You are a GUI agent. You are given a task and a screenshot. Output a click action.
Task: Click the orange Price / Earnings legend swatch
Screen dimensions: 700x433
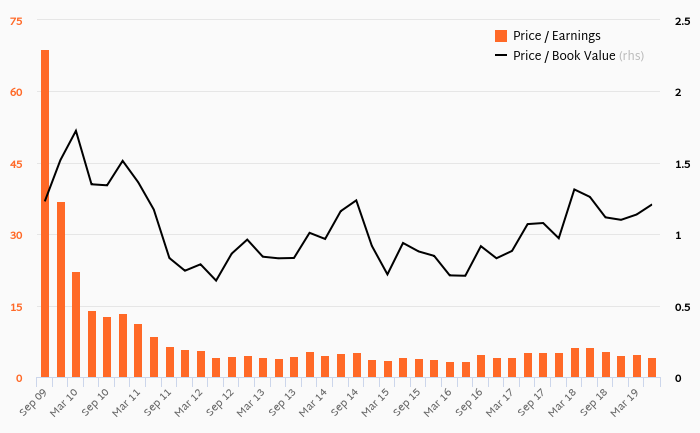(502, 36)
